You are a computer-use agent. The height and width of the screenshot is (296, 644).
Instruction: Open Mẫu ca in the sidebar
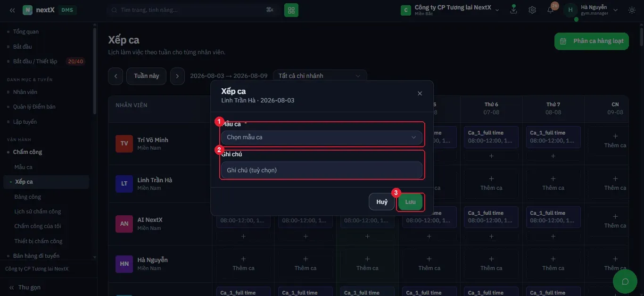pos(23,167)
